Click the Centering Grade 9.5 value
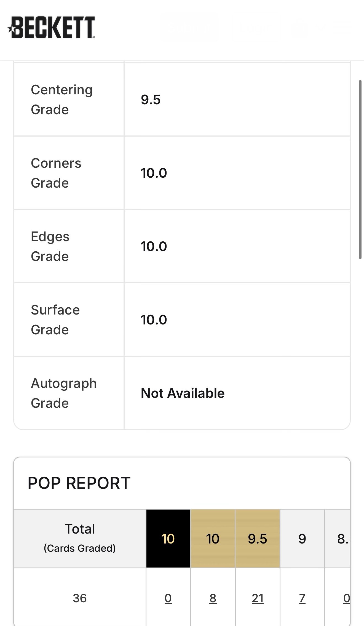 151,100
